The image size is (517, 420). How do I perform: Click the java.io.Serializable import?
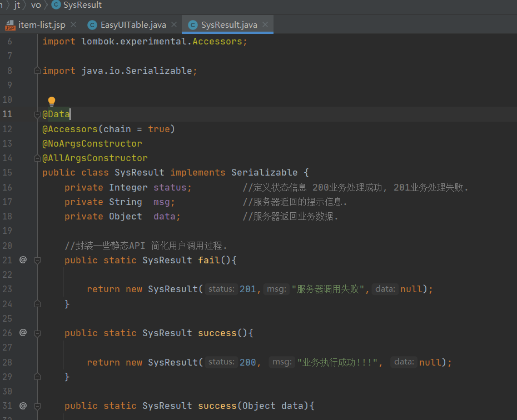pyautogui.click(x=137, y=71)
